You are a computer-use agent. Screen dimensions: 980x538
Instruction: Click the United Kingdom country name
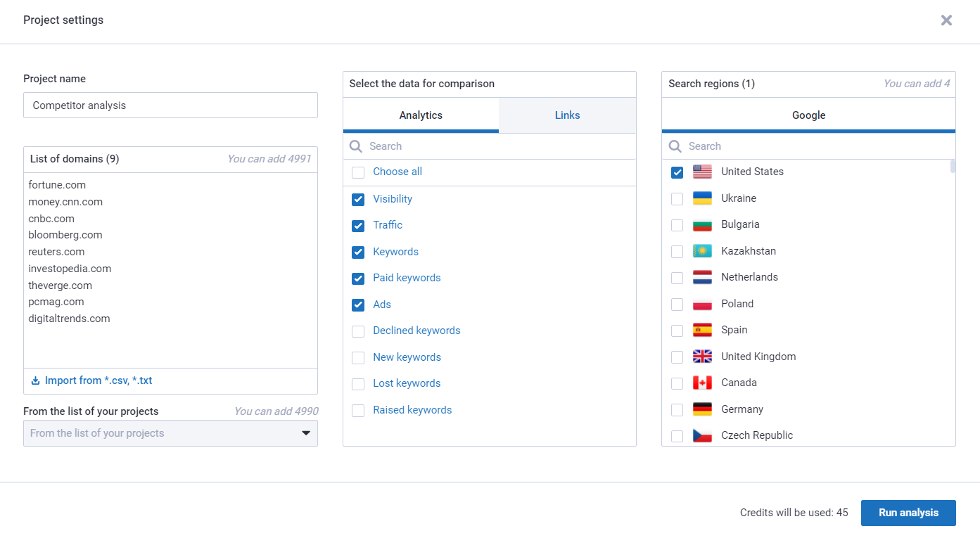click(x=758, y=357)
